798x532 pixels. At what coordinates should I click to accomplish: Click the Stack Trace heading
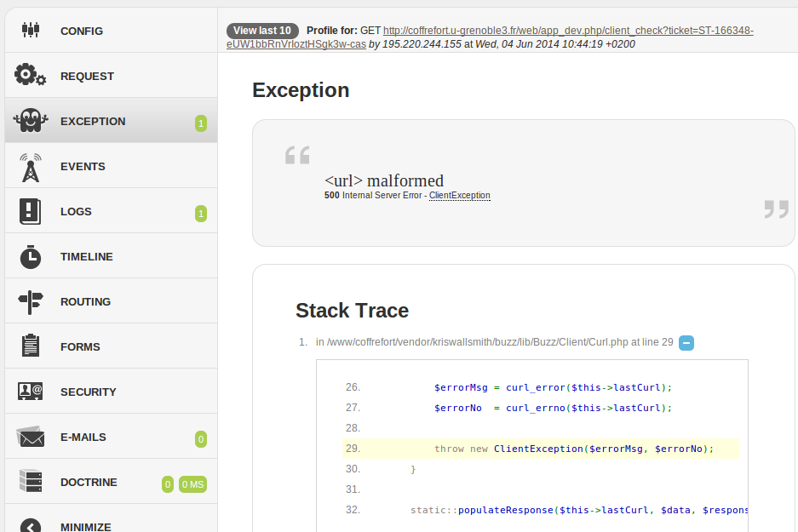click(353, 310)
